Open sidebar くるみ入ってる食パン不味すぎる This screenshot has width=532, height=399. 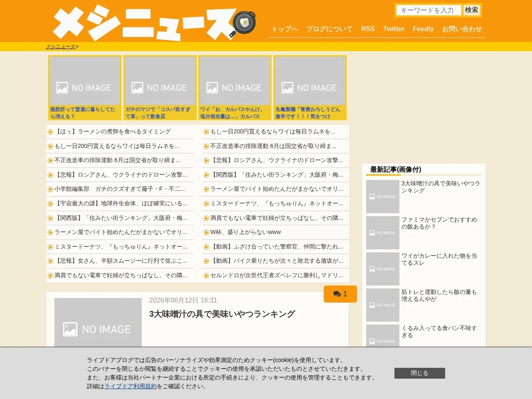click(439, 331)
